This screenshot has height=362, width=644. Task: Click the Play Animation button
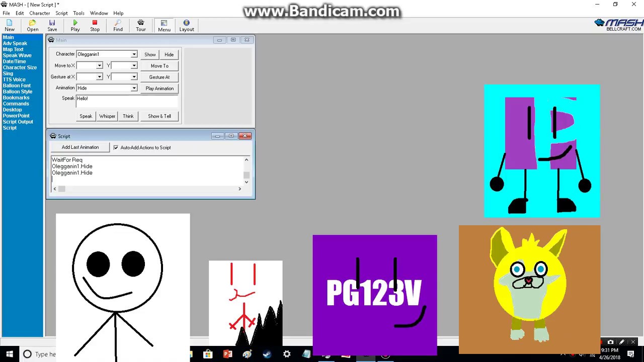(159, 88)
